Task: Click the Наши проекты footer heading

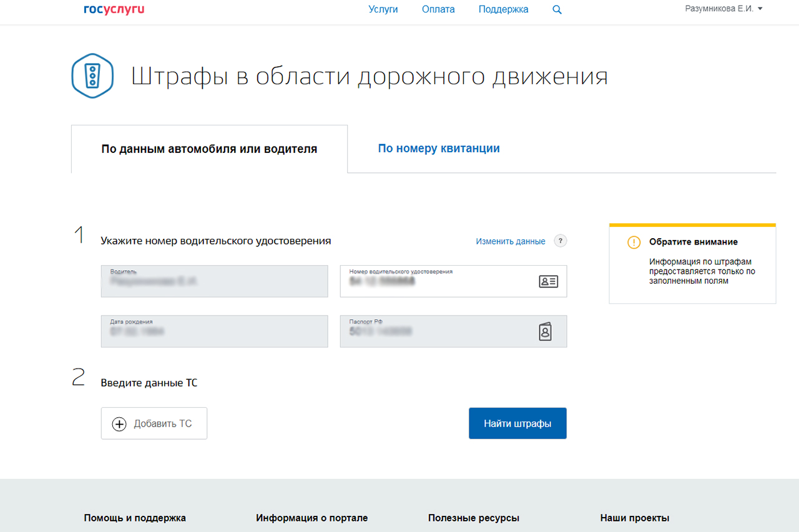Action: click(x=635, y=518)
